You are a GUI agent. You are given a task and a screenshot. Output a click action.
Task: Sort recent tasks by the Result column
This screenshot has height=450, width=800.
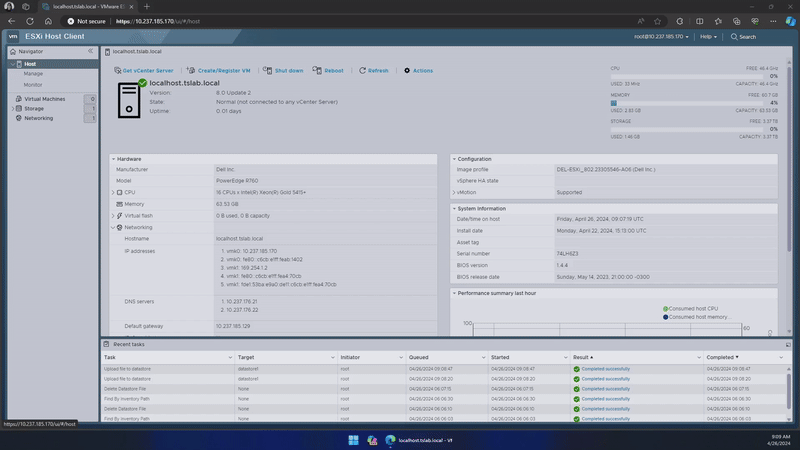point(583,357)
